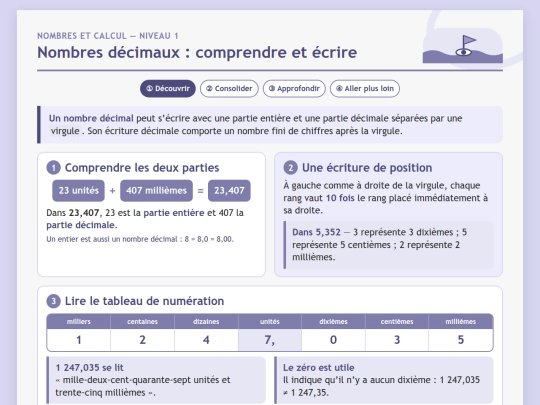Click the note 'Un entier est aussi un nombre décimal'
Viewport: 540px width, 405px height.
[x=140, y=239]
